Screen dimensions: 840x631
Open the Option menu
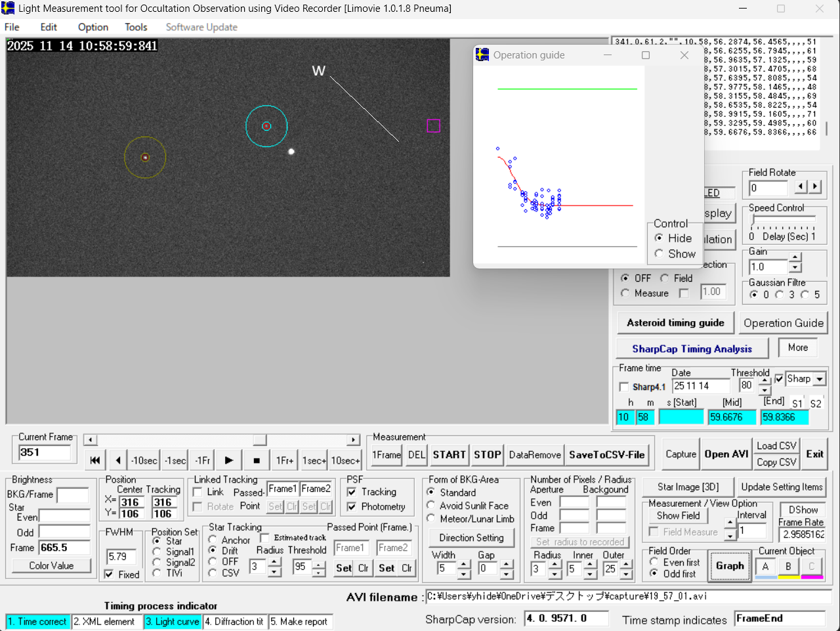point(93,27)
